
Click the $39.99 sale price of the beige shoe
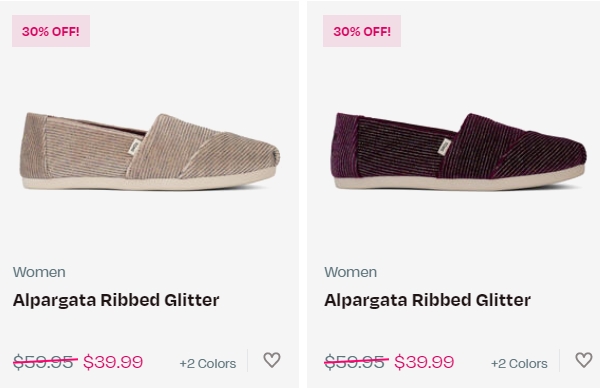(x=113, y=362)
